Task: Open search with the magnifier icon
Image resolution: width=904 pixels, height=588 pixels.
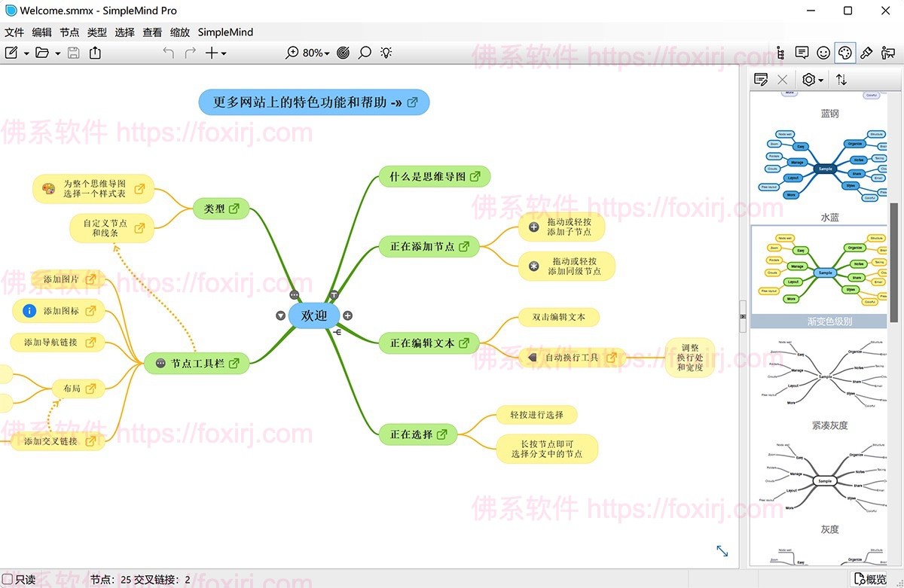Action: pos(365,53)
